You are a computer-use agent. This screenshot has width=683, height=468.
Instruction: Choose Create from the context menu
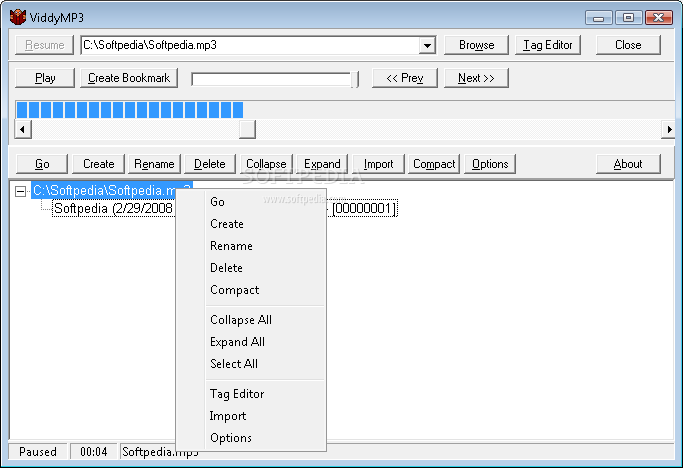(x=266, y=224)
